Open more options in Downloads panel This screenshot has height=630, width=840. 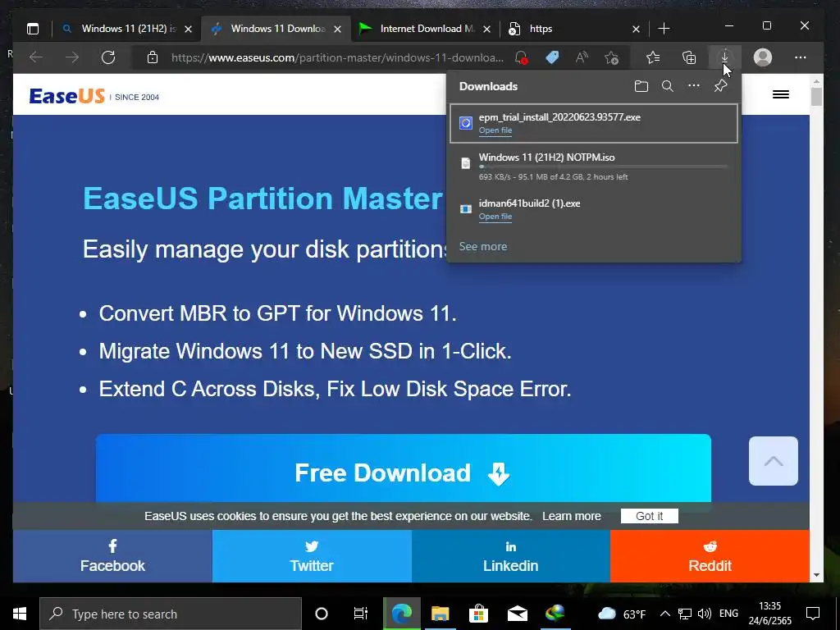pyautogui.click(x=694, y=85)
